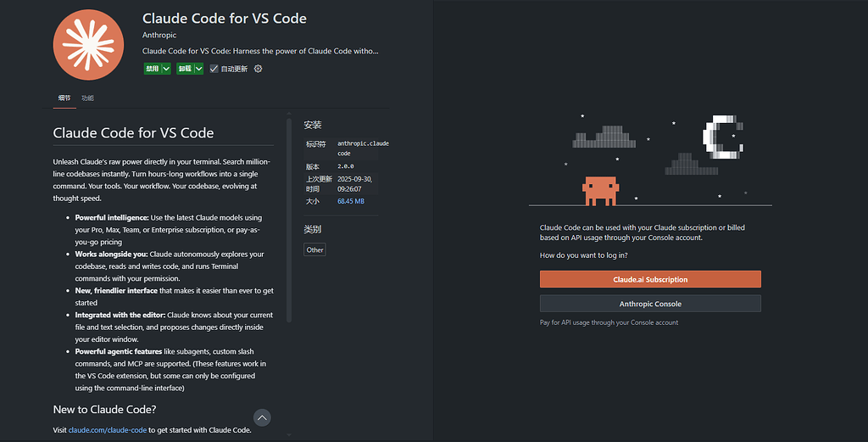Open dropdown arrow next to 禁用

coord(166,69)
